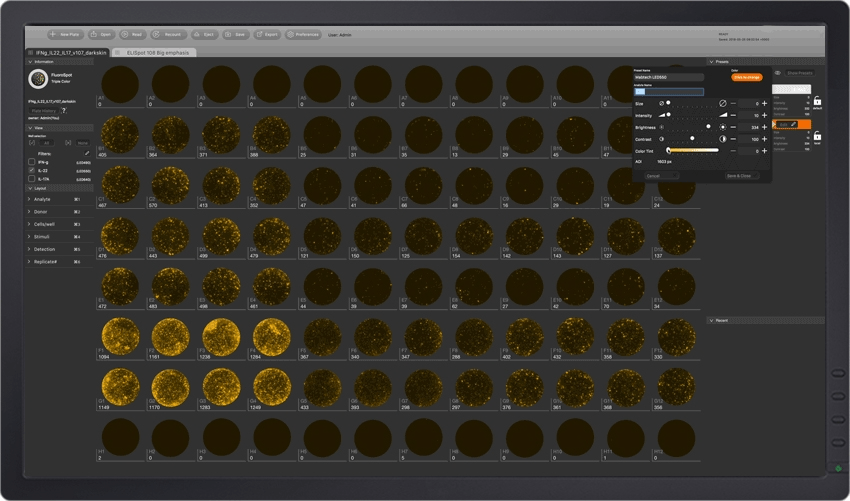Open the Preferences gear button
Screen dimensions: 850x501
tap(304, 34)
